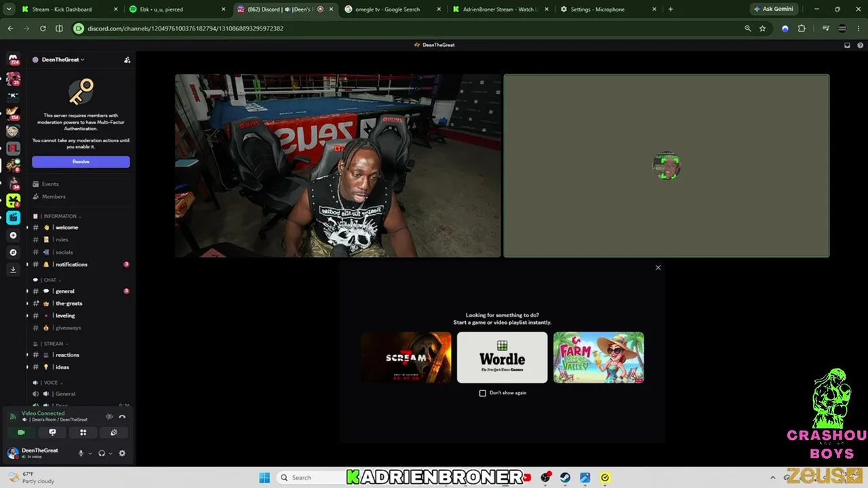The width and height of the screenshot is (868, 488).
Task: Open Discord direct messages home icon
Action: [x=14, y=60]
